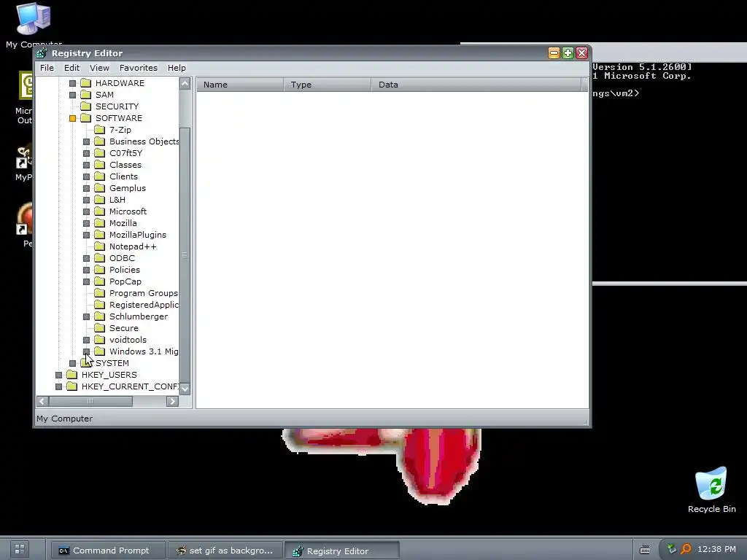The image size is (747, 560).
Task: Click the tree scrollbar up arrow
Action: click(x=185, y=84)
